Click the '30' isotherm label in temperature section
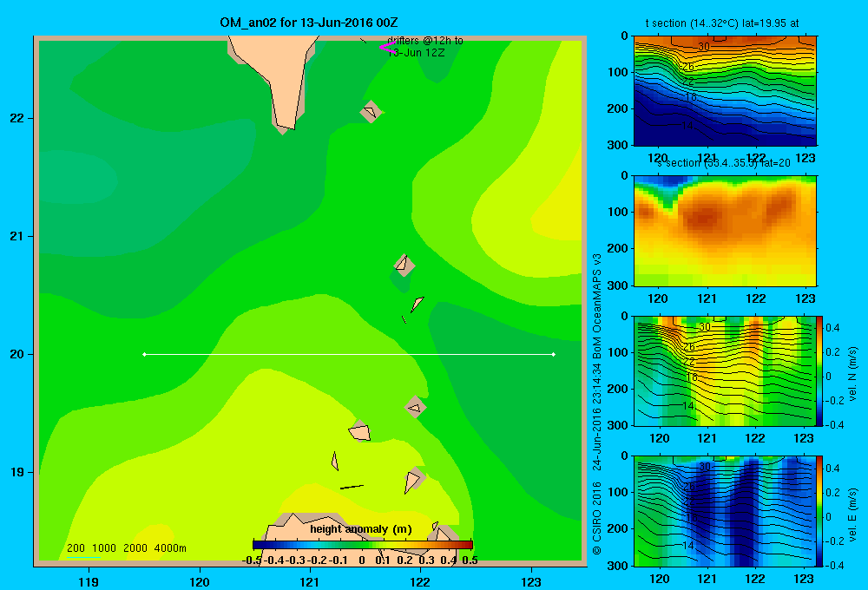The image size is (868, 590). 704,47
